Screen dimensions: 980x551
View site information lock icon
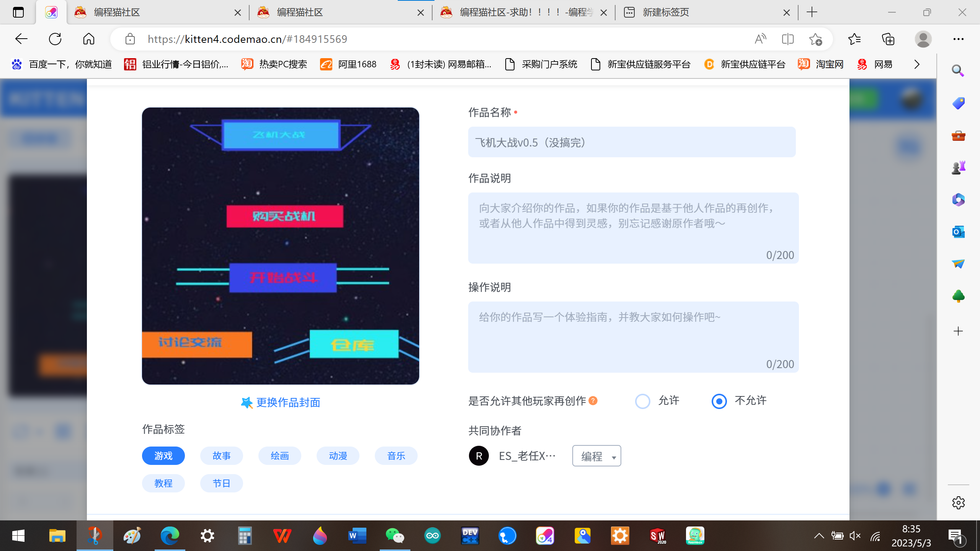click(130, 39)
